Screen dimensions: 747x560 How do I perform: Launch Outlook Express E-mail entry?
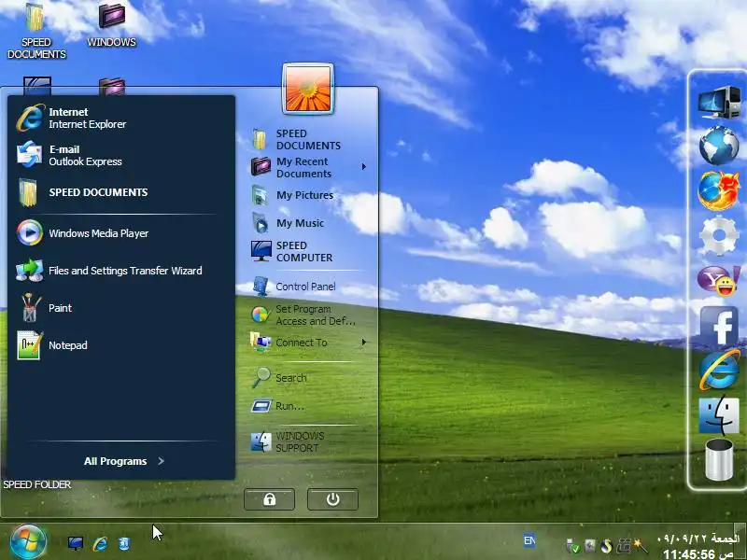(x=69, y=155)
